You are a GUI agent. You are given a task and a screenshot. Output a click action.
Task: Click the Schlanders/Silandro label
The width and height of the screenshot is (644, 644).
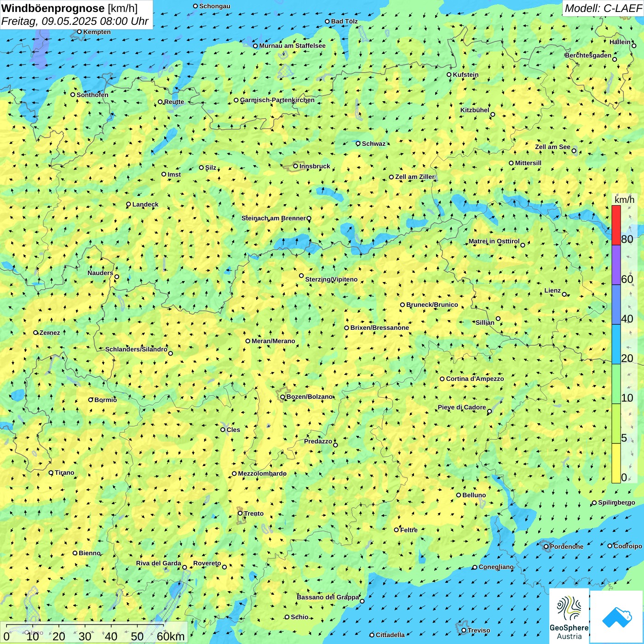pyautogui.click(x=136, y=349)
